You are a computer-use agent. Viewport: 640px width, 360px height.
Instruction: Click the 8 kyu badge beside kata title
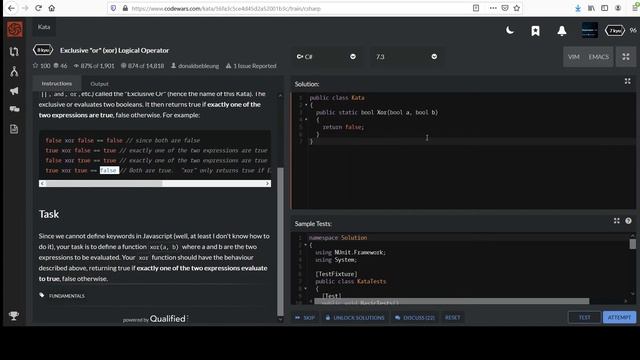tap(43, 50)
